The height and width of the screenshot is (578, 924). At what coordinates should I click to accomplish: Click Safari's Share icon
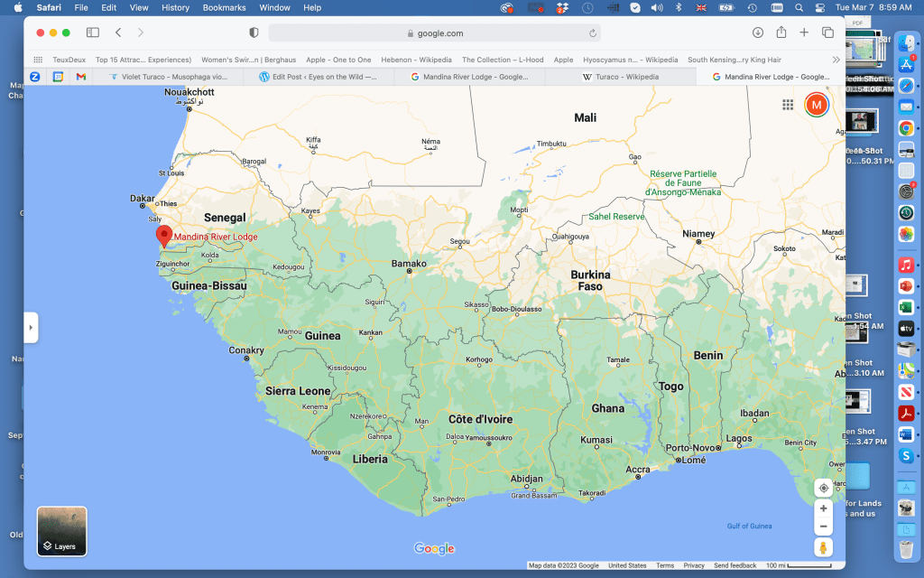click(x=781, y=33)
